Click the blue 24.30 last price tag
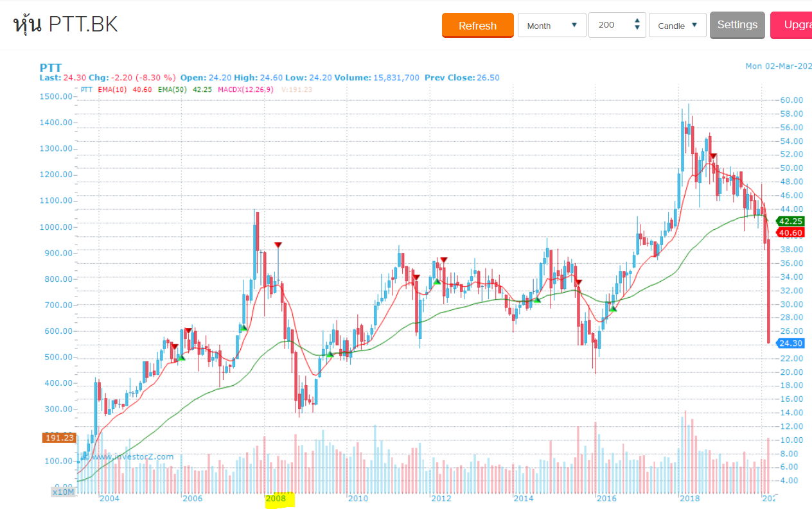 coord(790,343)
